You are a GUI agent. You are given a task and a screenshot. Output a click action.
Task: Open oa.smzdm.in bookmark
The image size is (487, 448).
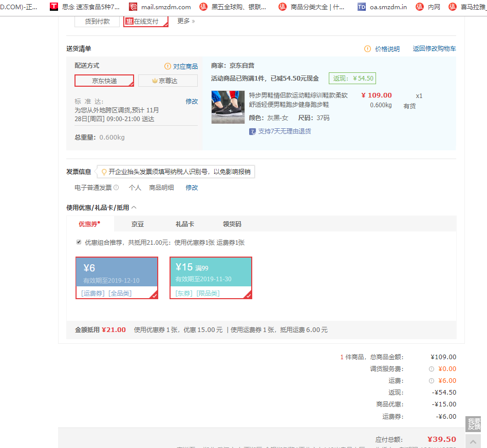(x=382, y=7)
